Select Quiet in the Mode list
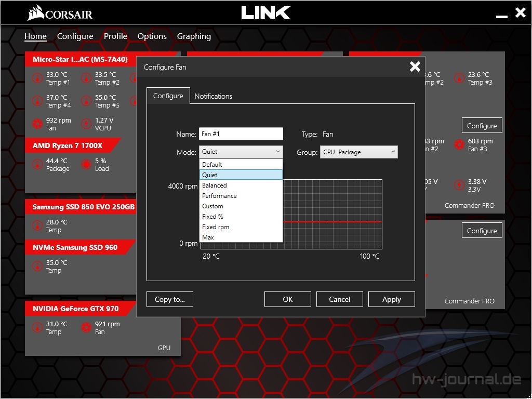This screenshot has height=399, width=532. 241,175
